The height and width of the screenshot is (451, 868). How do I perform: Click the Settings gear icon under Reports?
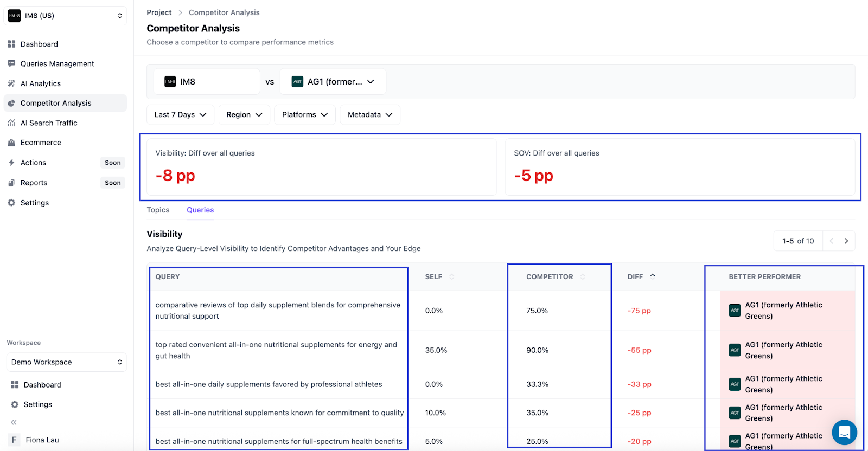pyautogui.click(x=11, y=203)
